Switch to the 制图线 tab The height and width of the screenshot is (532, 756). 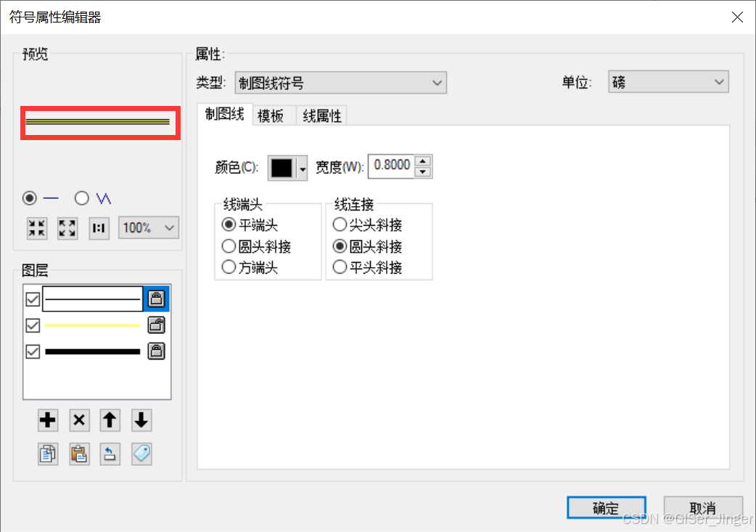(225, 114)
